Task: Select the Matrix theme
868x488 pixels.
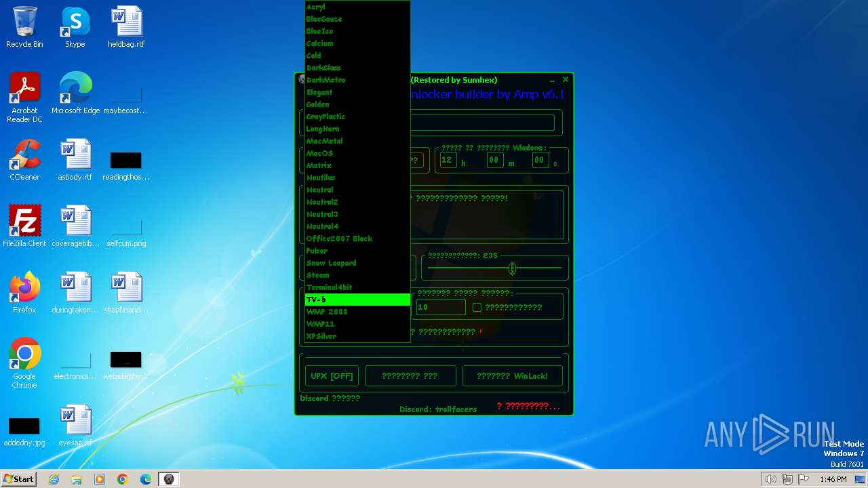Action: 357,165
